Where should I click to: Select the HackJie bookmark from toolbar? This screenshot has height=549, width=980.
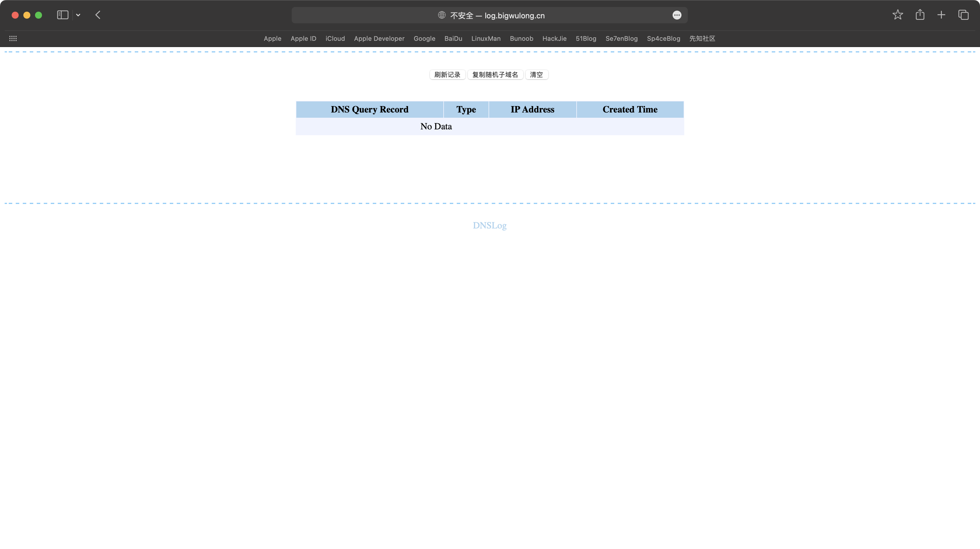(x=555, y=38)
